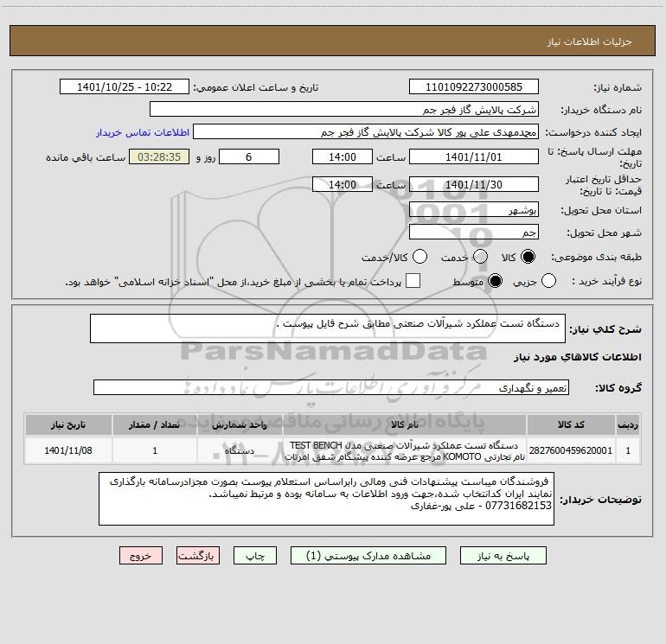666x644 pixels.
Task: Toggle the اسناد خزانه اسلامی payment checkbox
Action: click(x=413, y=281)
